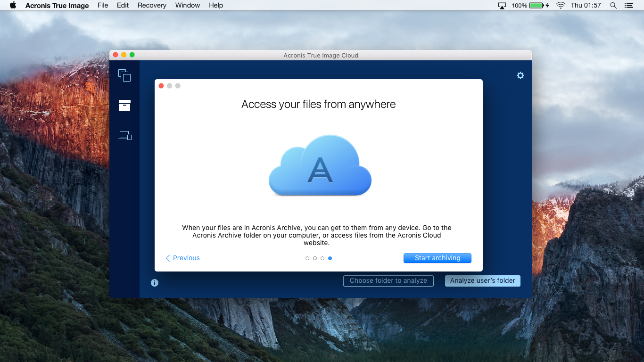
Task: Select the fourth onboarding page dot
Action: [x=330, y=258]
